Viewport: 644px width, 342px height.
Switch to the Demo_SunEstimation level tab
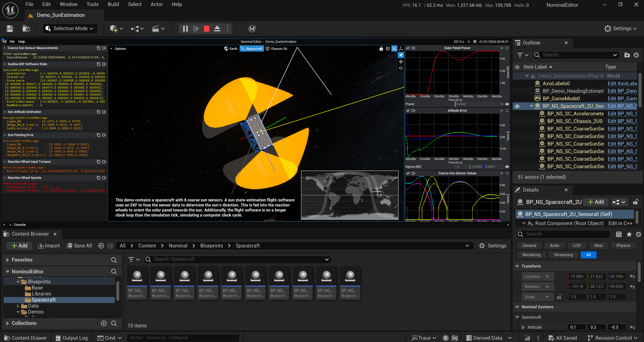point(60,15)
